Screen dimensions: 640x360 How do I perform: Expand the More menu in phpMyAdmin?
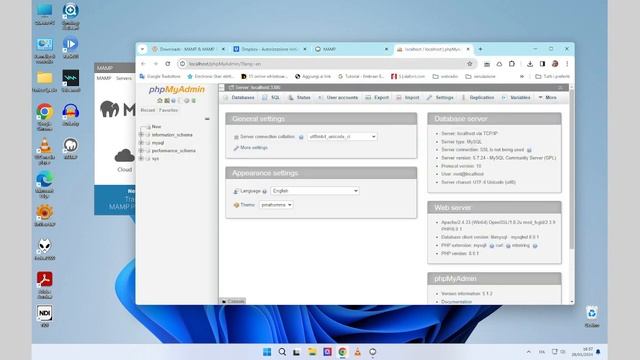pos(547,98)
